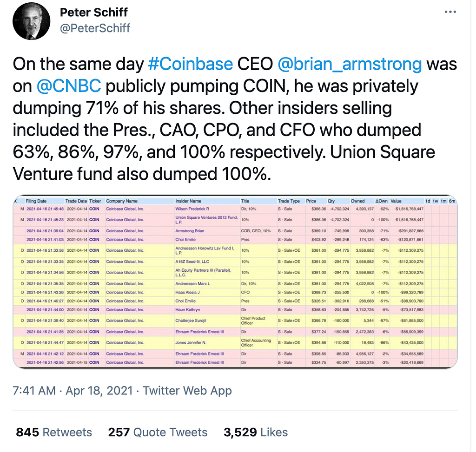Click the Filing Date column header

(x=36, y=201)
